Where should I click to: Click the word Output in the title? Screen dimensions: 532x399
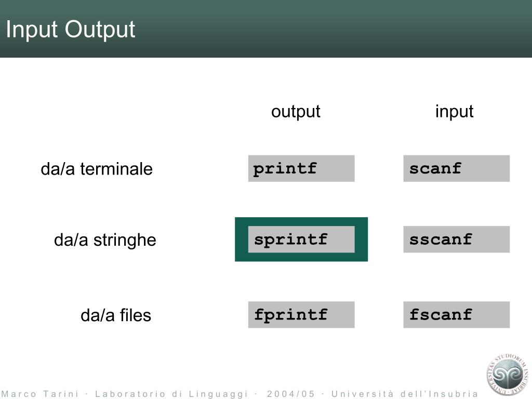coord(100,30)
